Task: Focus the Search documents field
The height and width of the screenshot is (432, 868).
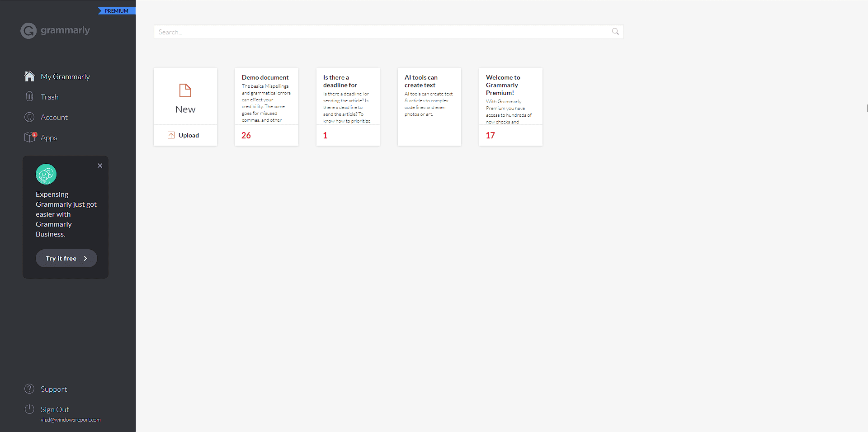Action: (388, 32)
